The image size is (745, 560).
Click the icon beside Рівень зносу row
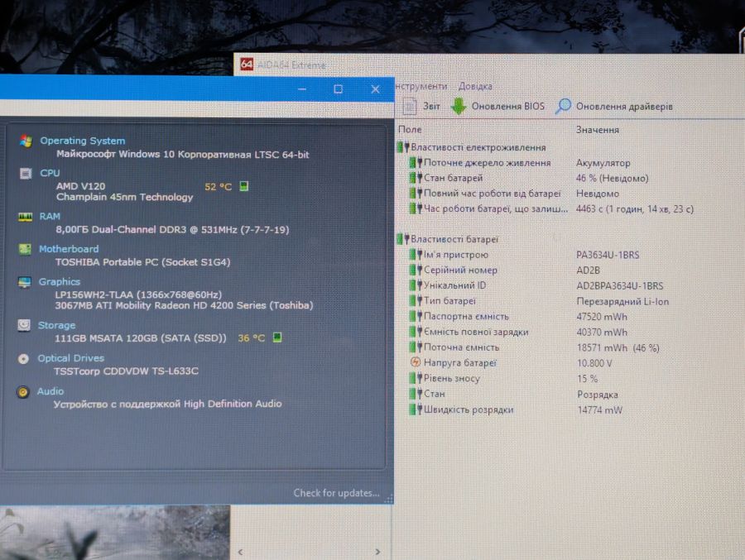[x=416, y=378]
